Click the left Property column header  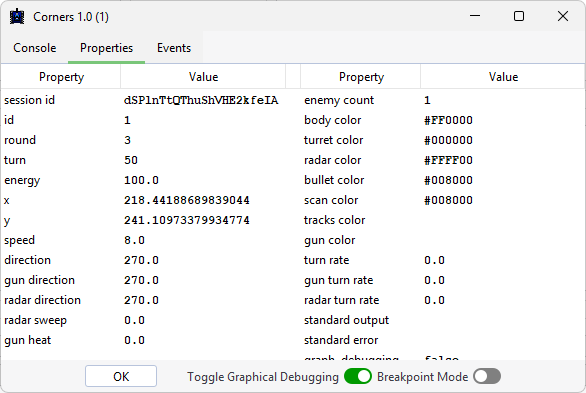coord(61,77)
